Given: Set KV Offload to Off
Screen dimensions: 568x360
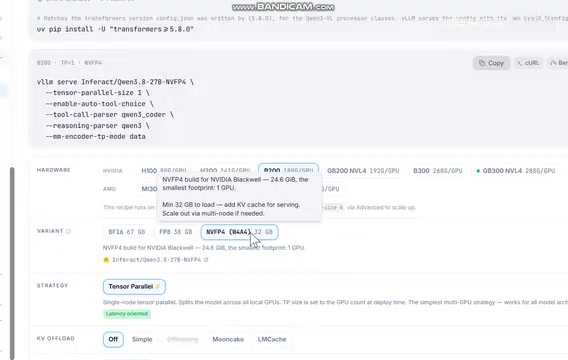Looking at the screenshot, I should click(113, 339).
